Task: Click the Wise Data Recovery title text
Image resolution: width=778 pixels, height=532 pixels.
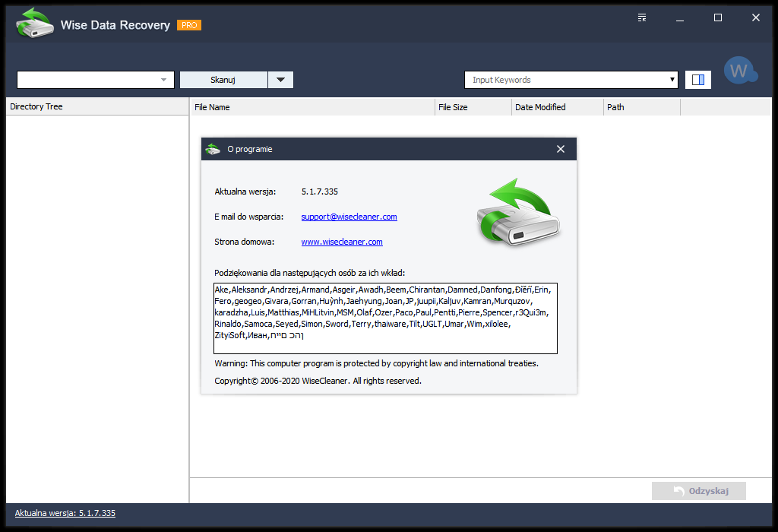Action: point(115,25)
